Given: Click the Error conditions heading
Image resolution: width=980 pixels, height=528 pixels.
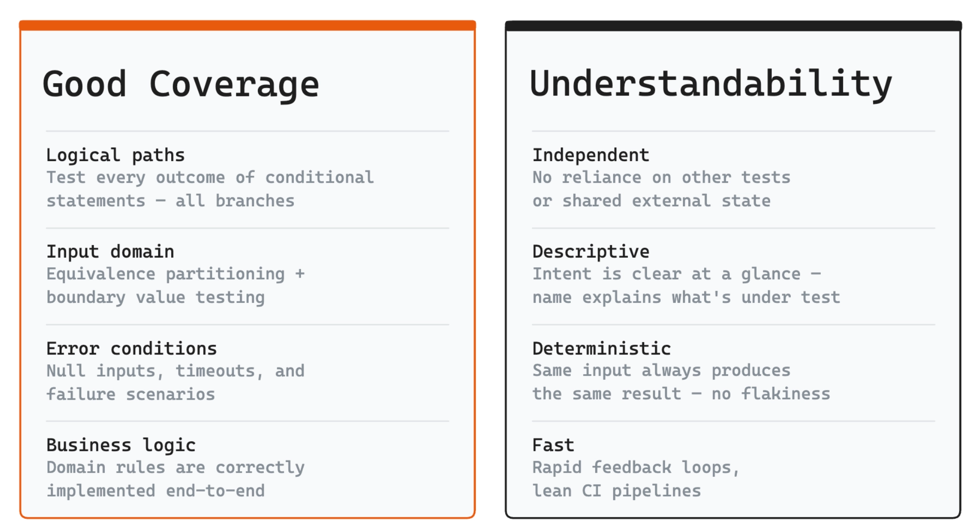Looking at the screenshot, I should (131, 348).
